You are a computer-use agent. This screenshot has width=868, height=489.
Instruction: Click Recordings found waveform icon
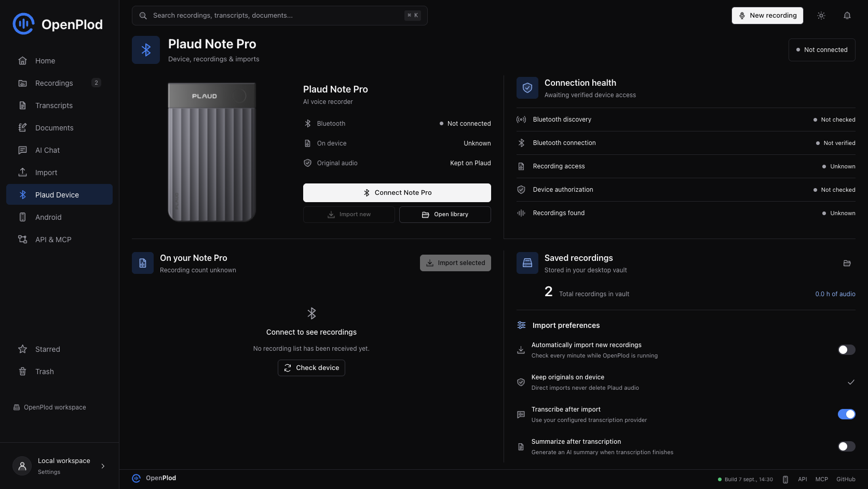521,213
